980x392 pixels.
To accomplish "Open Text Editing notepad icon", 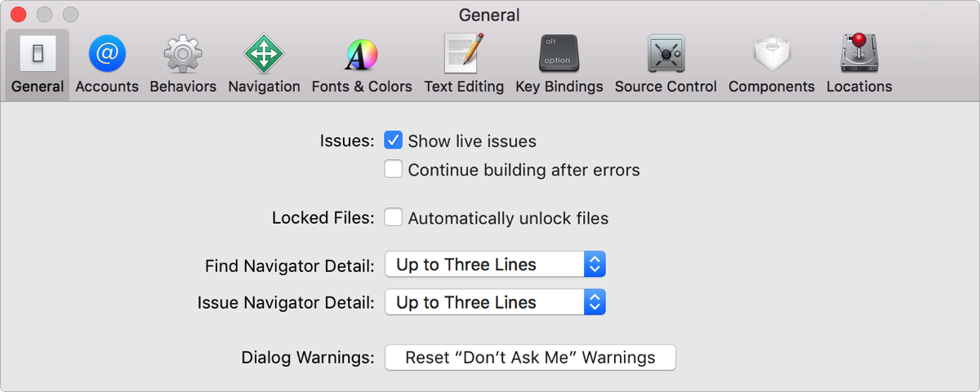I will (464, 54).
